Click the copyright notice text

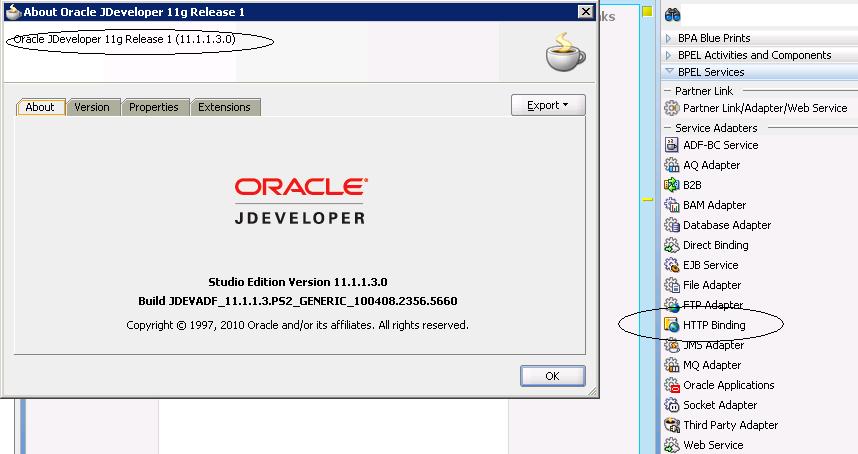(x=298, y=325)
